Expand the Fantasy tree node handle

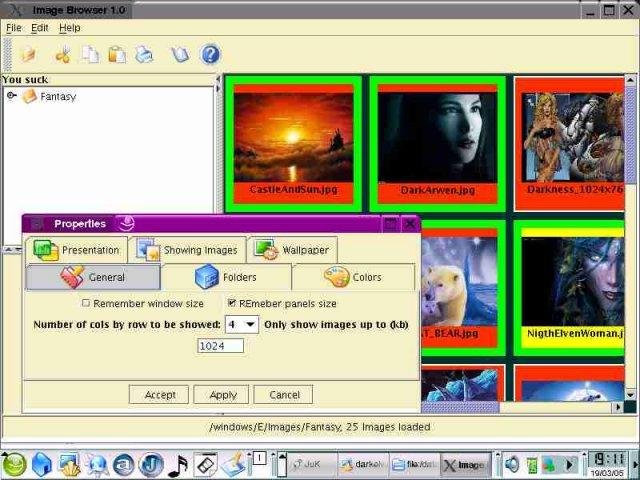click(11, 96)
